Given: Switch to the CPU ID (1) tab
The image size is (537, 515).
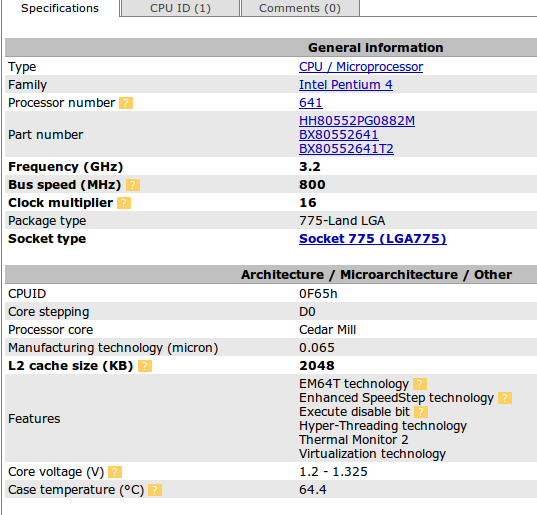Looking at the screenshot, I should pyautogui.click(x=180, y=8).
